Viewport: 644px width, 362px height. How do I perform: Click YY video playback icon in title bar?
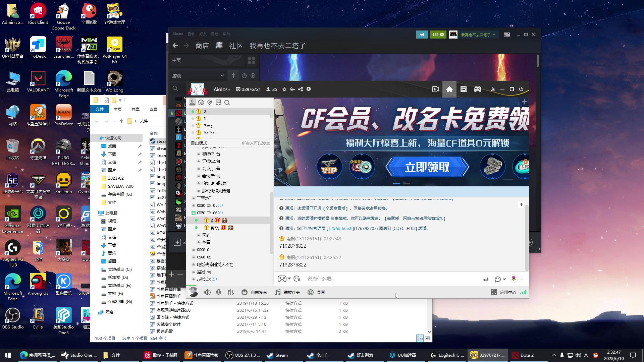pos(435,89)
